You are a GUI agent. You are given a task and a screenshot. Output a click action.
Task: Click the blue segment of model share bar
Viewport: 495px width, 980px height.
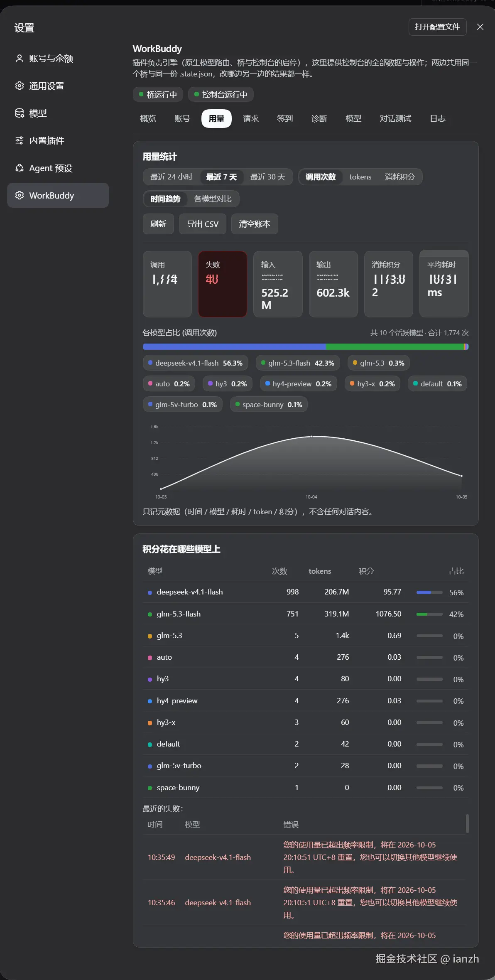tap(234, 347)
